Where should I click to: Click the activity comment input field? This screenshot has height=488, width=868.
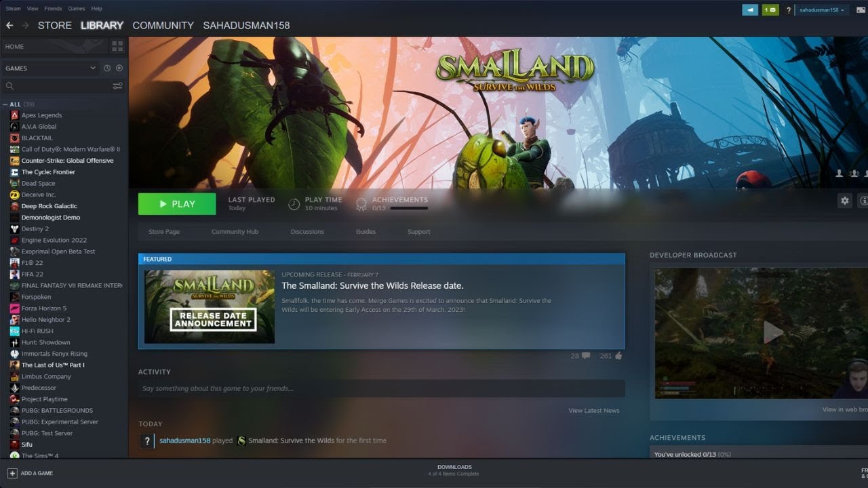tap(382, 388)
